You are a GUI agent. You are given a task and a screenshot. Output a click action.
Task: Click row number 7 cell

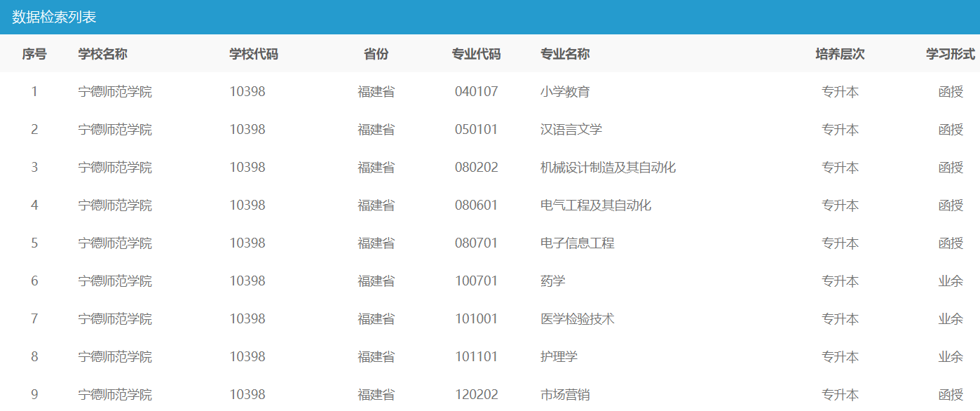tap(34, 319)
